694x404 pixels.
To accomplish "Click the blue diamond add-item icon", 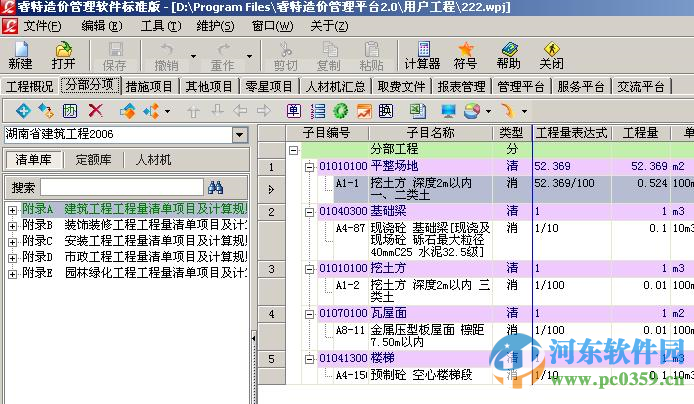I will coord(23,111).
